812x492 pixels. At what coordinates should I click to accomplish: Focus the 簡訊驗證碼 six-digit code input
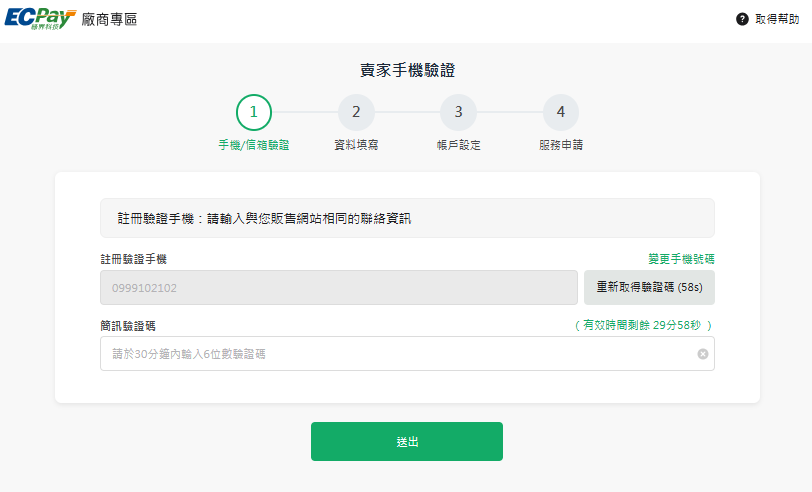coord(395,354)
